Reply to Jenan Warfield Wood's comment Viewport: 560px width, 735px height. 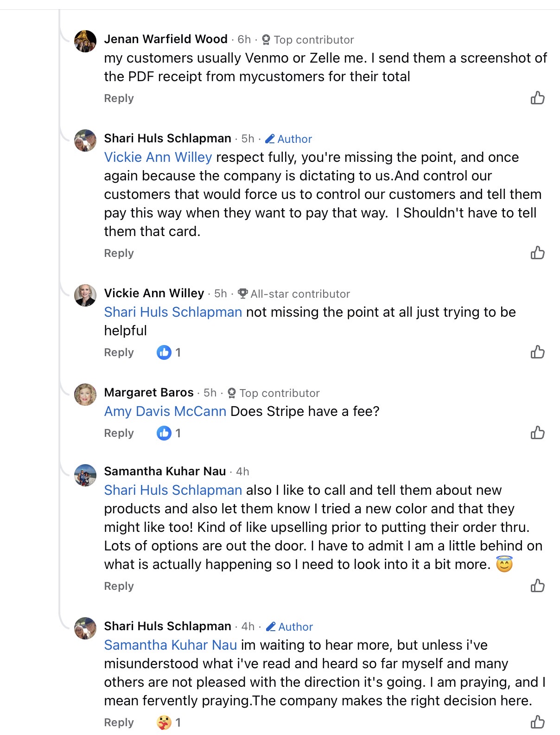pyautogui.click(x=119, y=98)
